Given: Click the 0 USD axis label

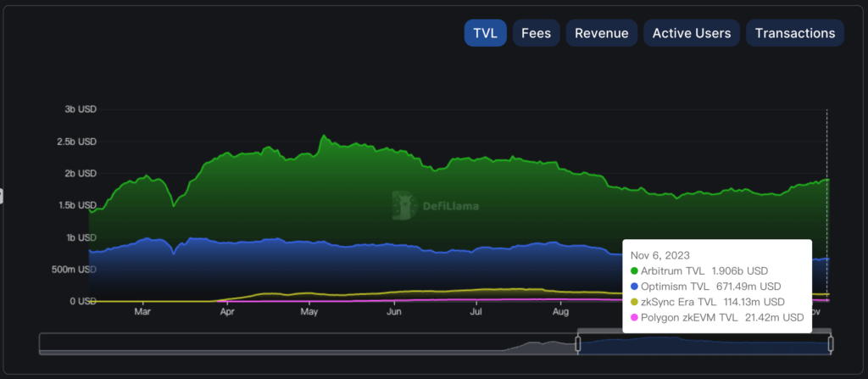Looking at the screenshot, I should click(x=82, y=302).
